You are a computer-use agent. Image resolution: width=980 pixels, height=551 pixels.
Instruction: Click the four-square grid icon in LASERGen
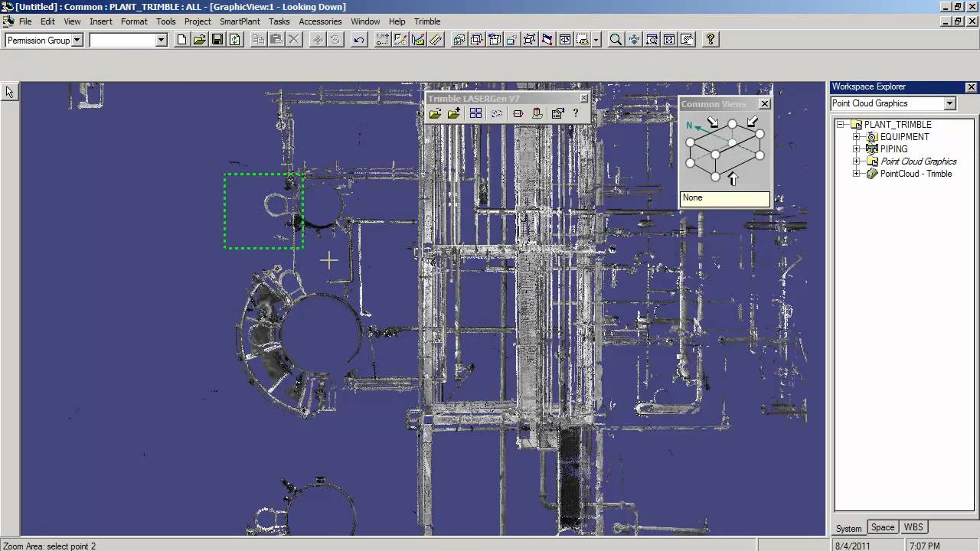point(475,113)
